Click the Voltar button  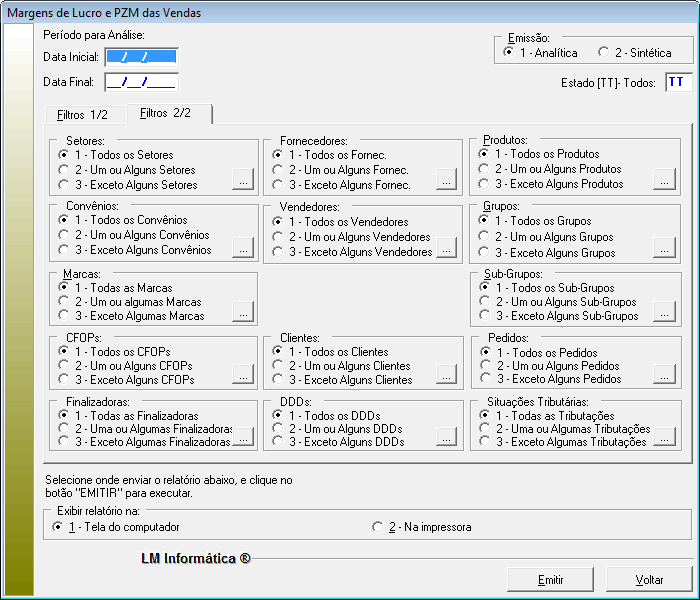tap(649, 580)
